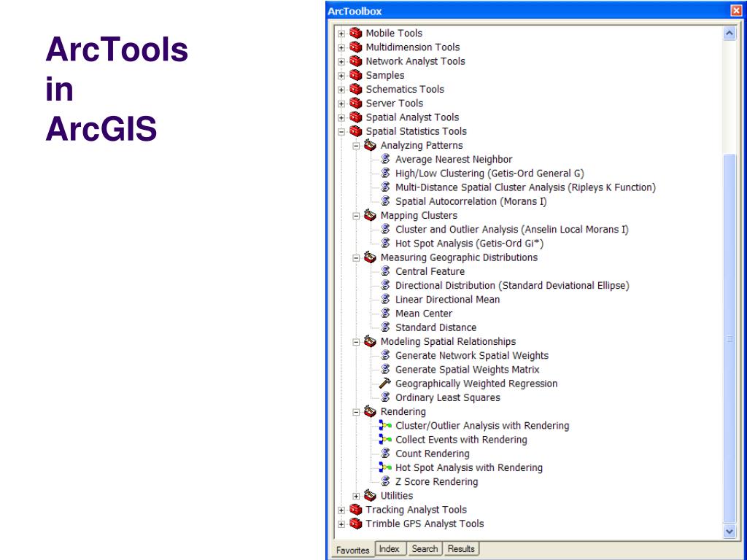Expand the Tracking Analyst Tools node
This screenshot has height=560, width=747.
tap(341, 510)
